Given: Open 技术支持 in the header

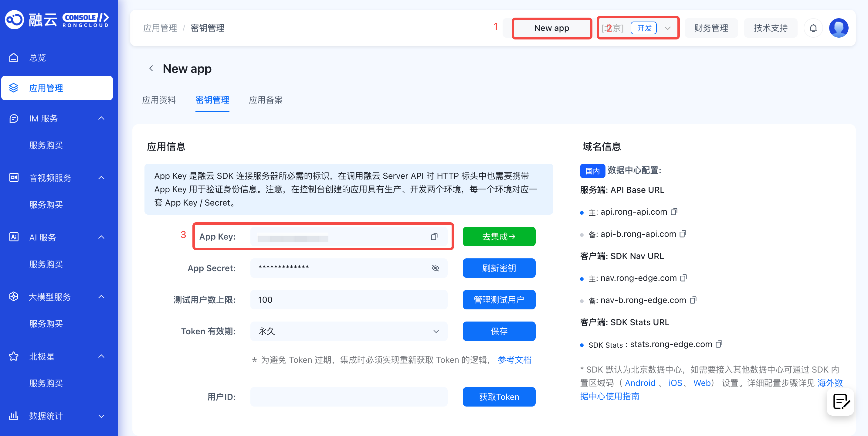Looking at the screenshot, I should click(771, 28).
